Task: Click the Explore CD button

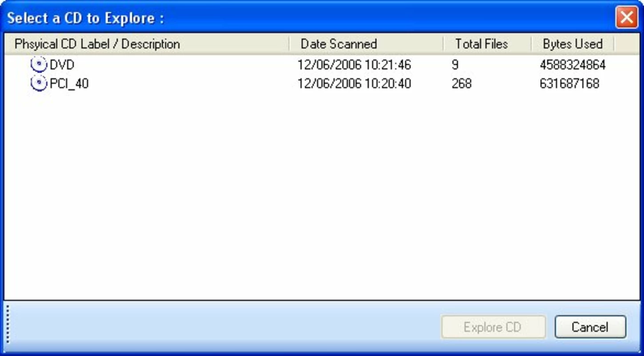Action: 493,327
